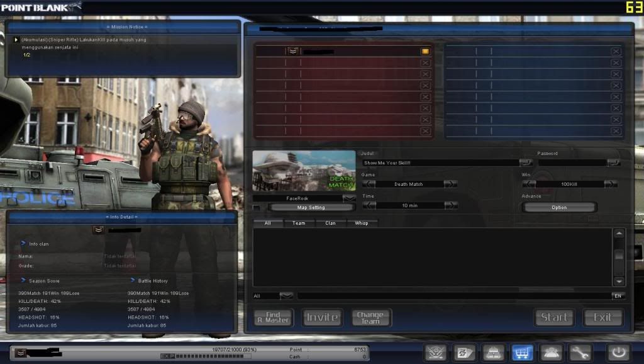The height and width of the screenshot is (364, 644).
Task: Click the rank badge in Info Detail panel
Action: click(99, 229)
